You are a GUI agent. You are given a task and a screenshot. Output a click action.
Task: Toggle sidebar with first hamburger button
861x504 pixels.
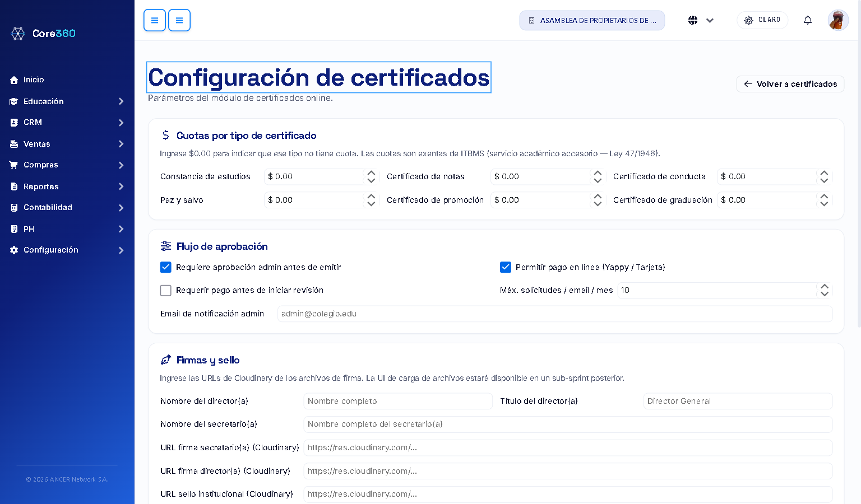point(155,20)
